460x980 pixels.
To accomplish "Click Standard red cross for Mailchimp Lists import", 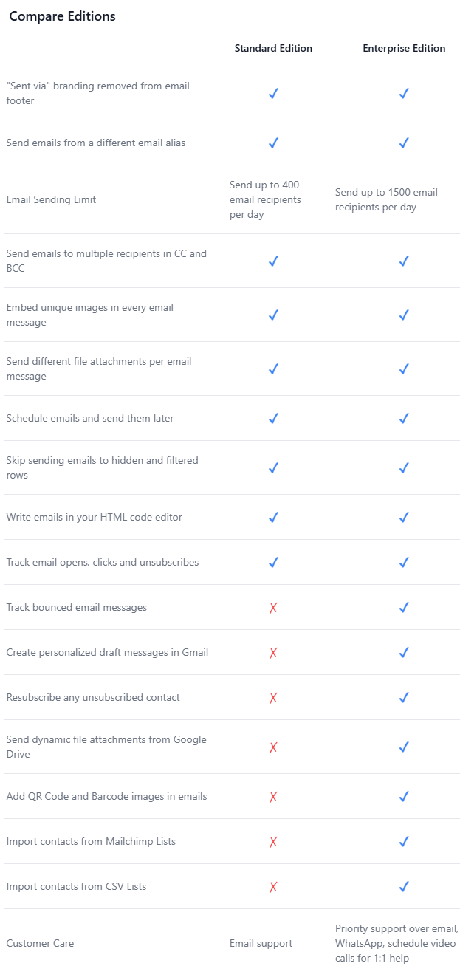I will coord(273,842).
